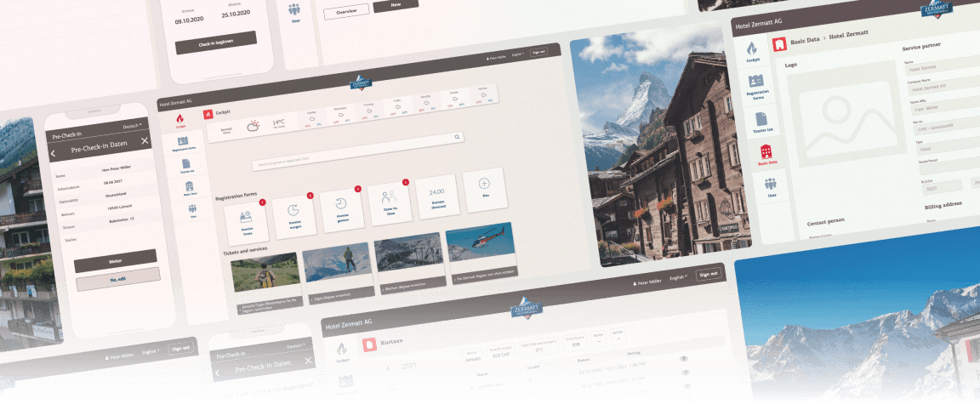The height and width of the screenshot is (404, 980).
Task: Click the search magnifier in the dashboard
Action: 457,136
